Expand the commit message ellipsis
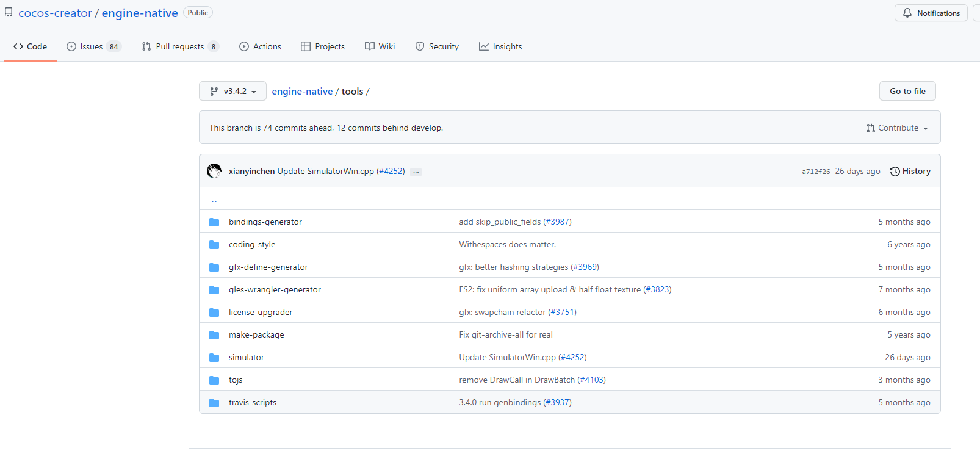 416,172
